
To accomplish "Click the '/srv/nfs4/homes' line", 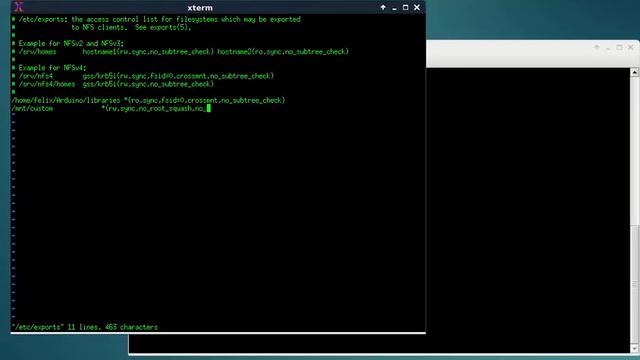I will 113,84.
